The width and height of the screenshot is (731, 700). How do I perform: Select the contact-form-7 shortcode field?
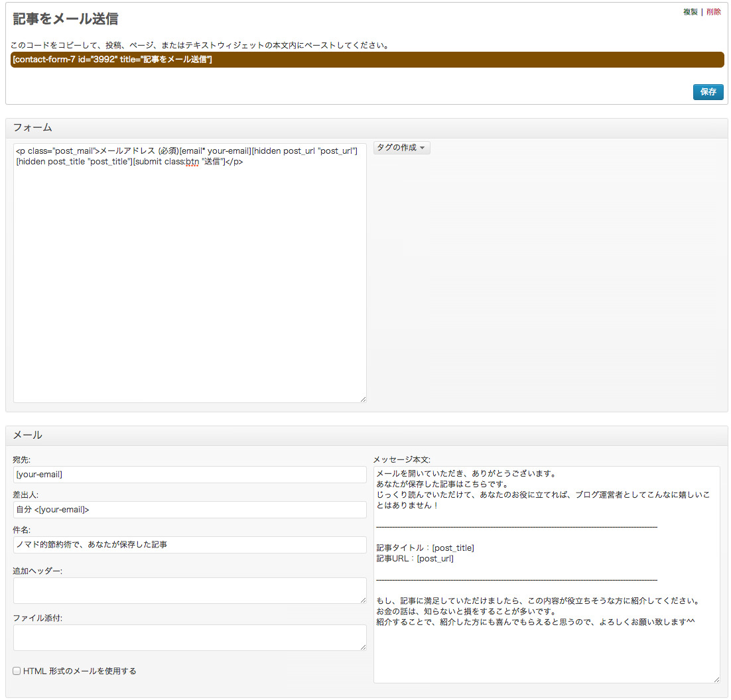coord(366,60)
